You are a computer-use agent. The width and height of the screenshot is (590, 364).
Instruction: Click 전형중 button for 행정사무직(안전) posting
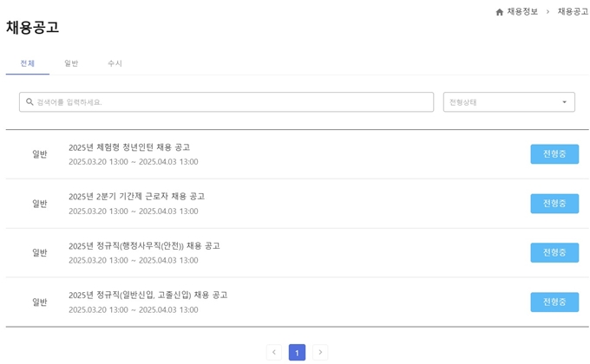click(x=554, y=252)
